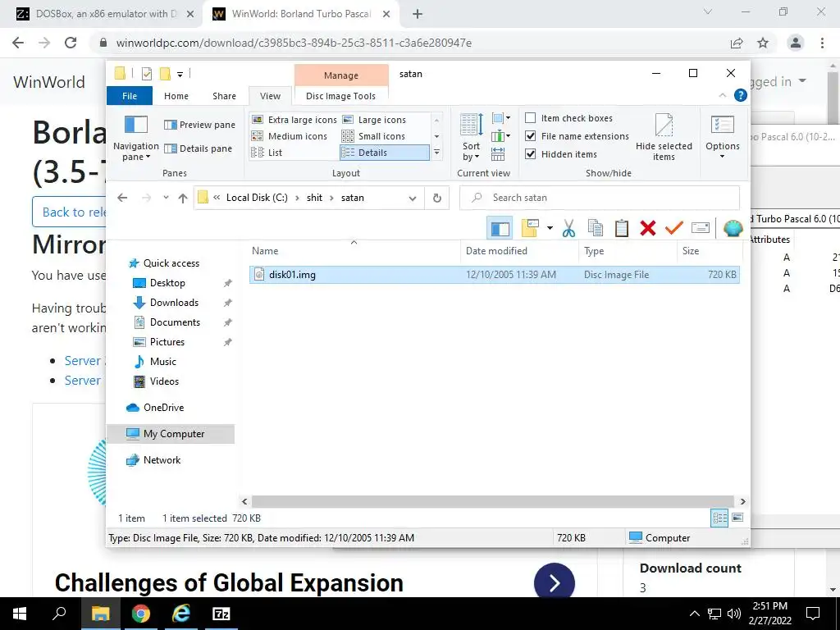Click the Copy pages icon in Explorer toolbar

click(596, 228)
